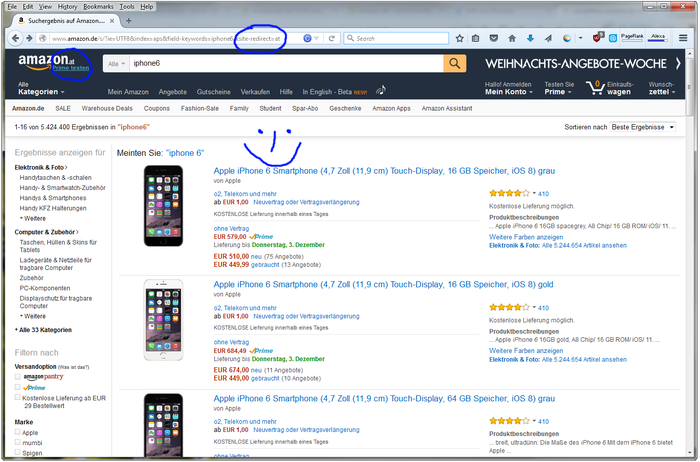Click Handys & Smartphones category link
700x462 pixels.
[x=53, y=198]
